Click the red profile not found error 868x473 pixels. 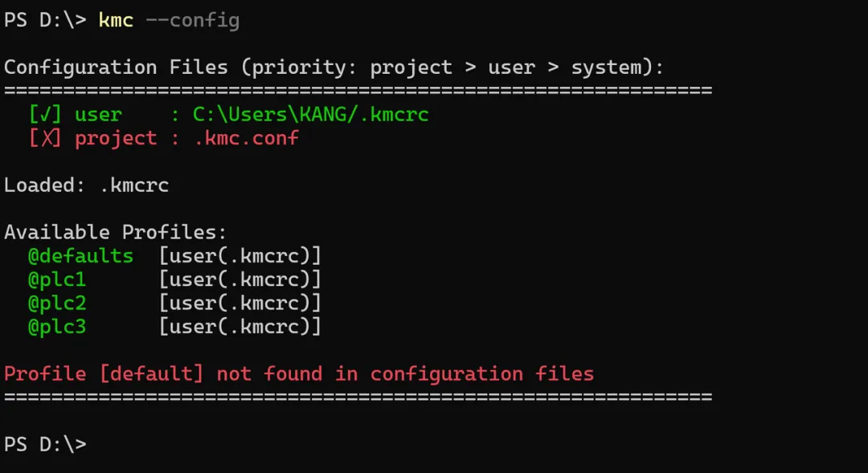point(299,374)
